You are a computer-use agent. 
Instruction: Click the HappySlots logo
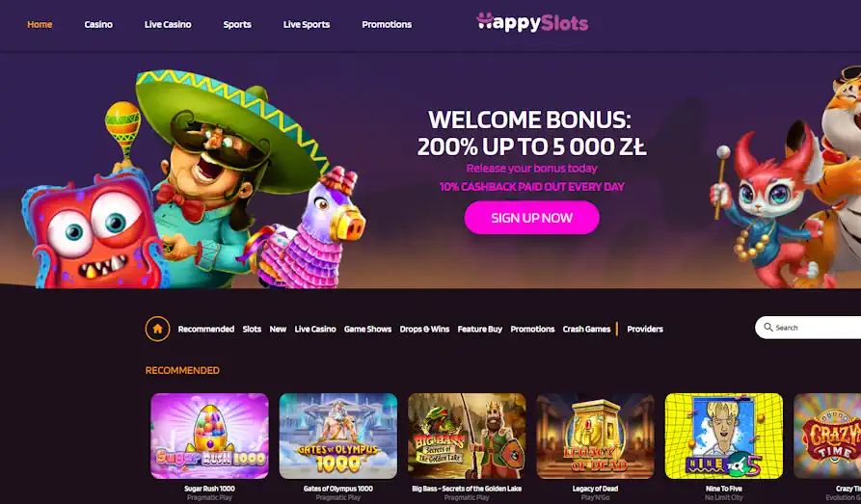[x=532, y=22]
